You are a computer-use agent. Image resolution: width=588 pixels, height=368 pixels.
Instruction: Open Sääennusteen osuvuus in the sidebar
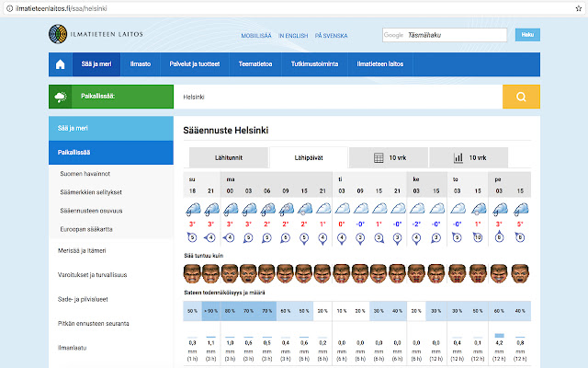coord(92,211)
